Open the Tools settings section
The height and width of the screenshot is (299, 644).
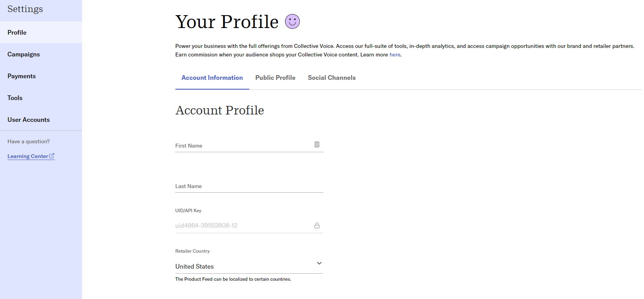[41, 98]
